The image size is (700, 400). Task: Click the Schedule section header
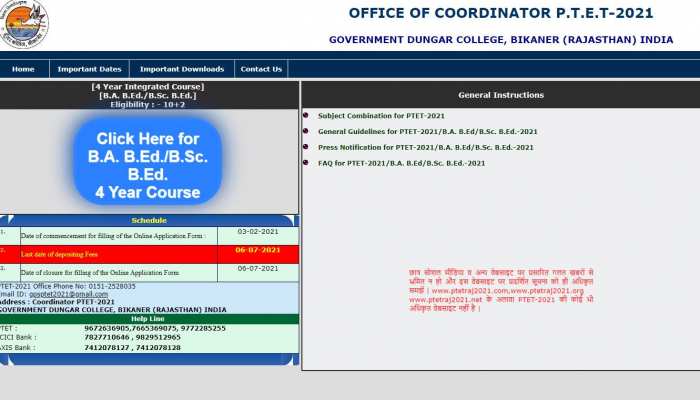pyautogui.click(x=148, y=220)
